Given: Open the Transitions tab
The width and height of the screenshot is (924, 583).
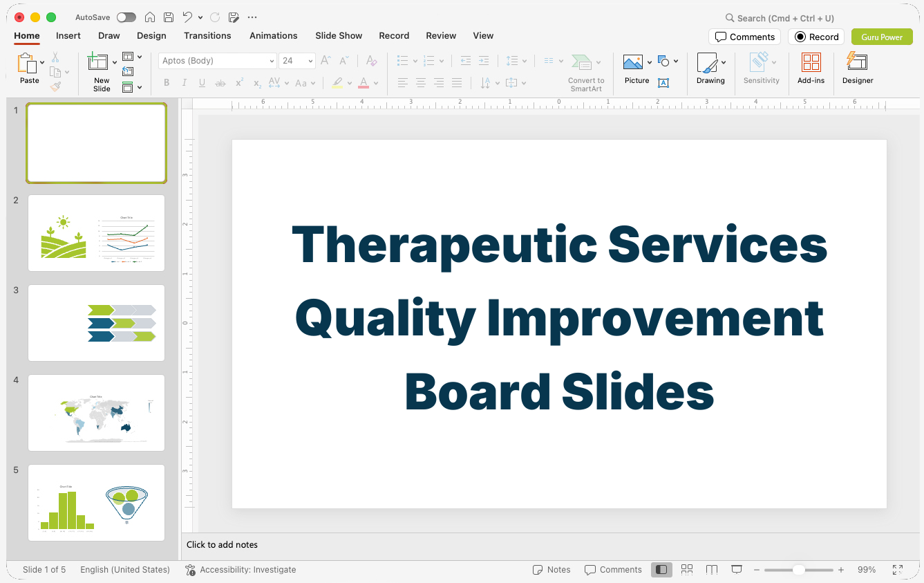Looking at the screenshot, I should tap(207, 35).
